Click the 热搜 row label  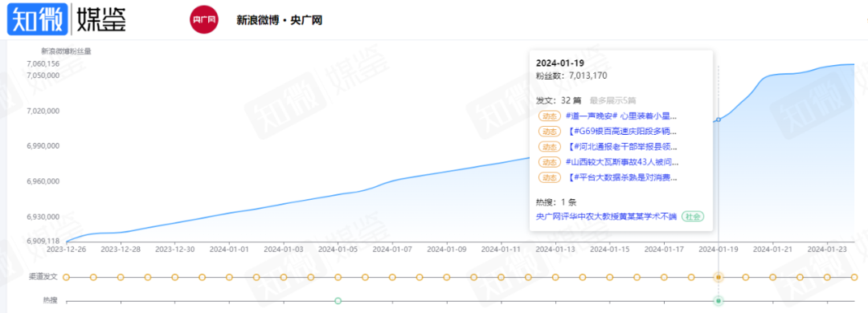tap(51, 300)
